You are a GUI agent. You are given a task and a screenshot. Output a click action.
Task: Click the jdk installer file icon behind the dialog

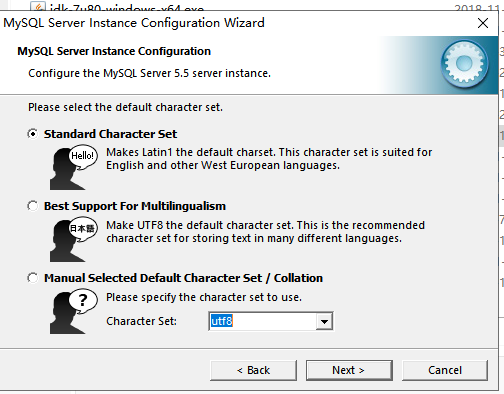click(38, 6)
